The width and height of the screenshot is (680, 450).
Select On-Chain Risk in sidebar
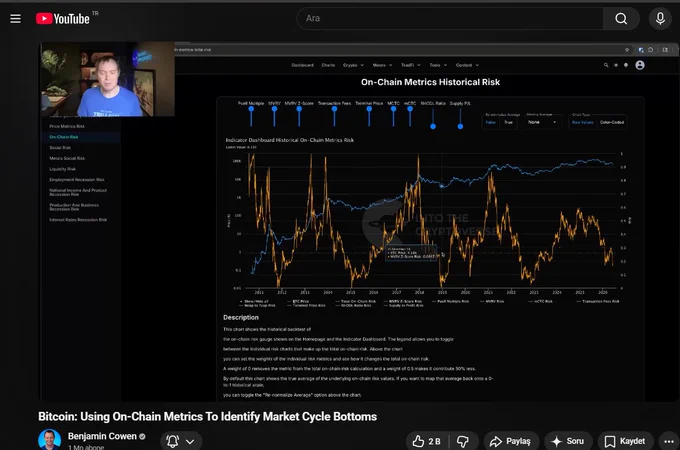(64, 137)
